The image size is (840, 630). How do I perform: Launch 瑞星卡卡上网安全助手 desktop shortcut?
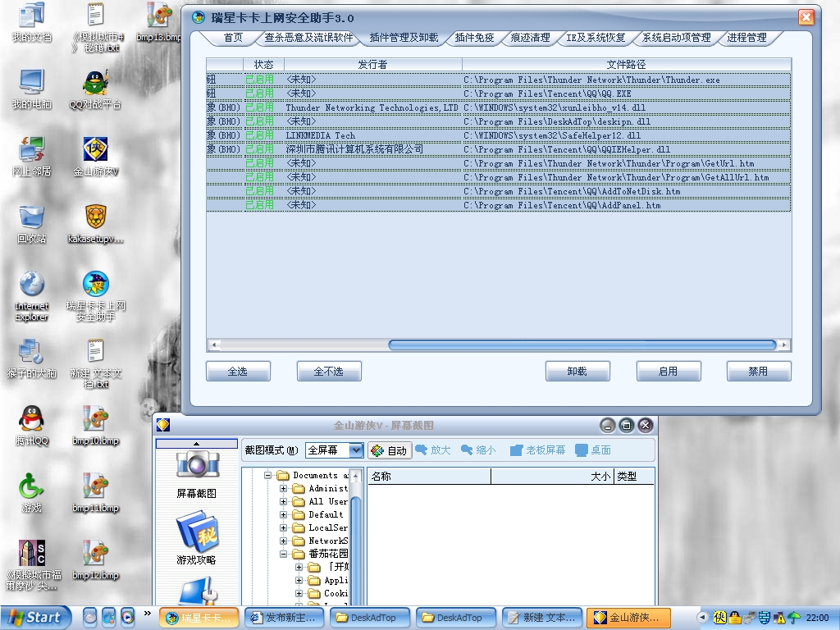coord(95,296)
